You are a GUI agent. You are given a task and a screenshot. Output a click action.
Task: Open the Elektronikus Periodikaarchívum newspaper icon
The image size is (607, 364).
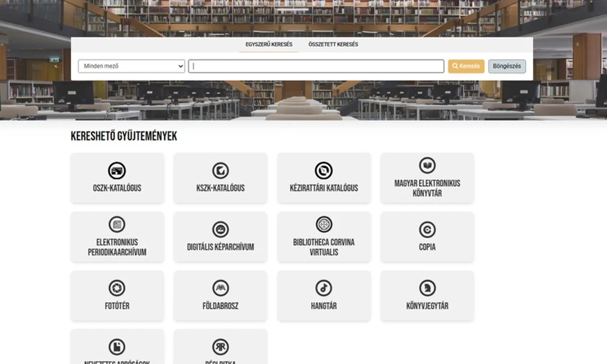tap(117, 224)
